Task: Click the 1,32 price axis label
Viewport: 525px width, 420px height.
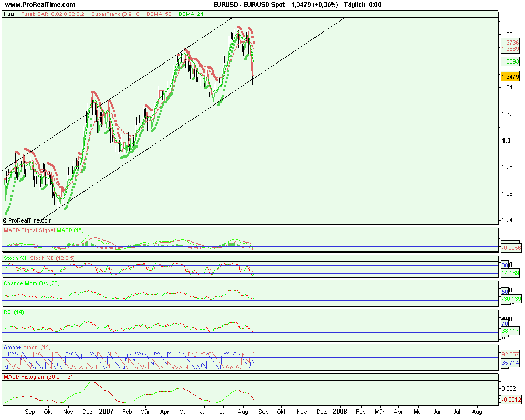Action: (507, 114)
